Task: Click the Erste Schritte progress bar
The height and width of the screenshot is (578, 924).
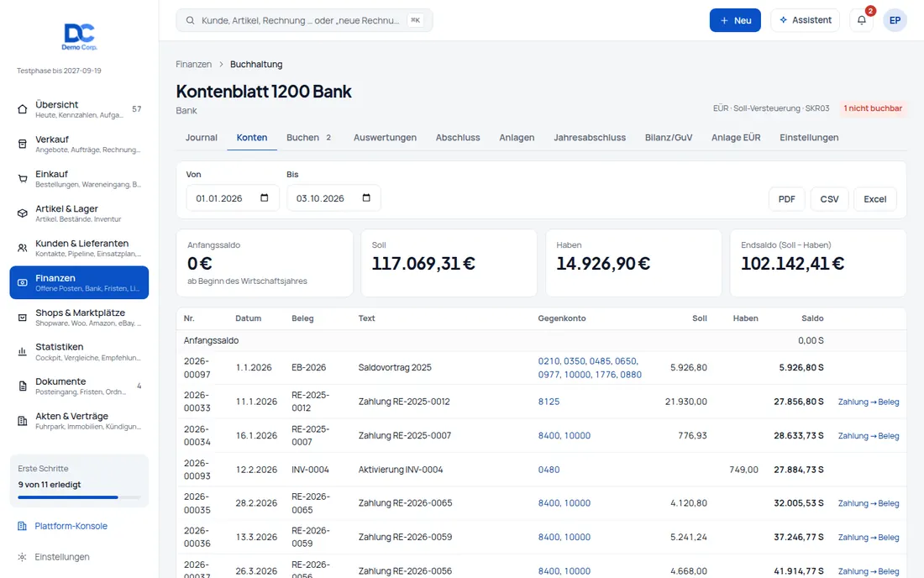Action: 79,497
